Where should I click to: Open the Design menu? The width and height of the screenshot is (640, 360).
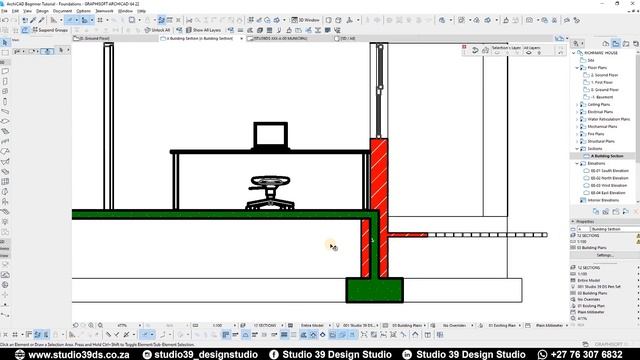click(42, 11)
